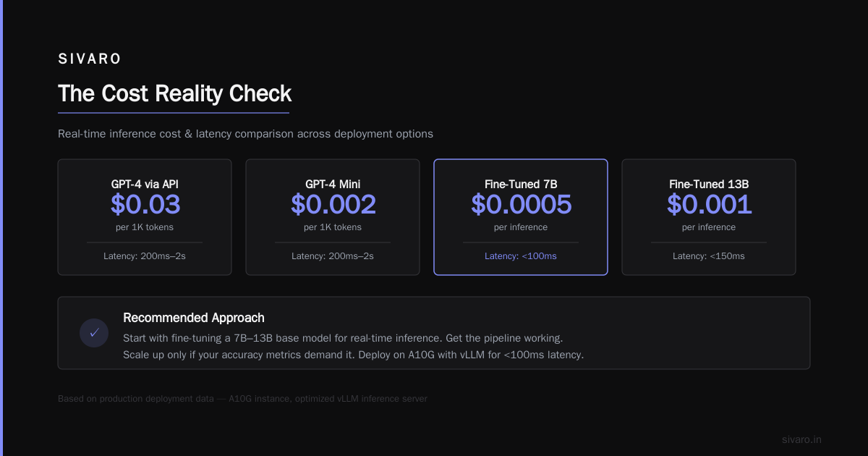868x456 pixels.
Task: Click the $0.002 price figure
Action: [333, 205]
